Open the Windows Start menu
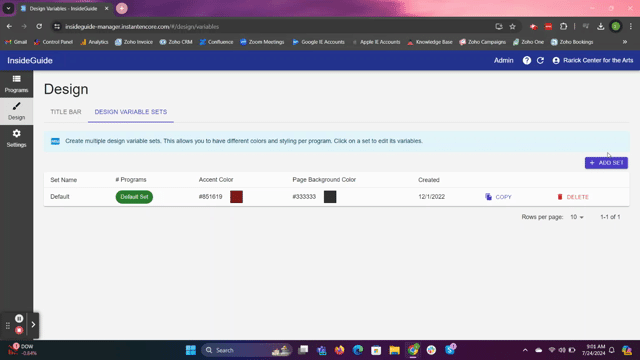Image resolution: width=640 pixels, height=360 pixels. (x=191, y=350)
